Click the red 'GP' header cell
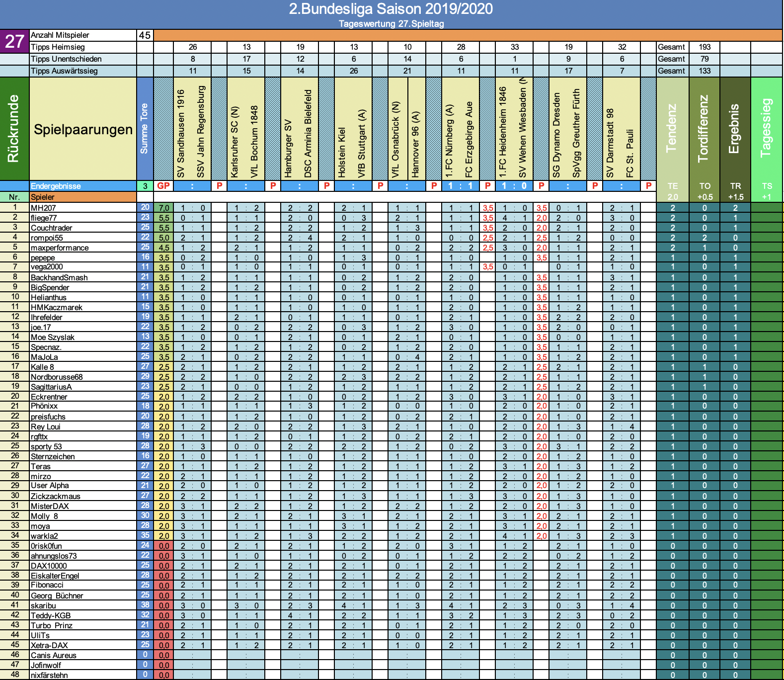Viewport: 784px width, 680px height. click(x=163, y=186)
